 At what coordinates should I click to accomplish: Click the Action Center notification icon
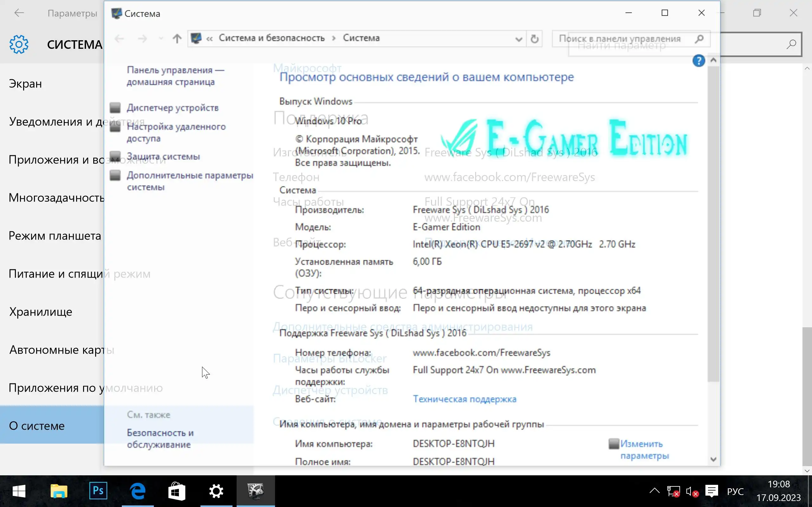pos(711,491)
